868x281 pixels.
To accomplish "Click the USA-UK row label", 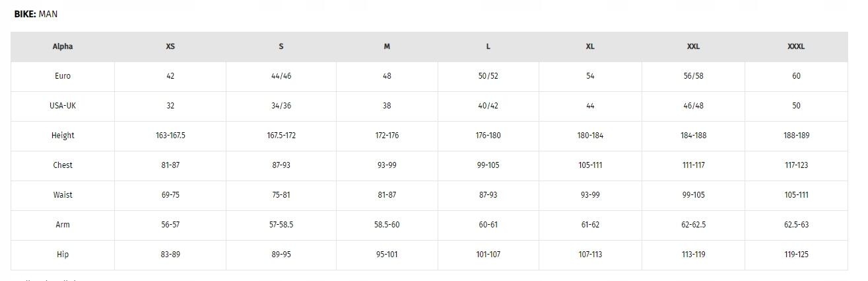I will (x=63, y=106).
